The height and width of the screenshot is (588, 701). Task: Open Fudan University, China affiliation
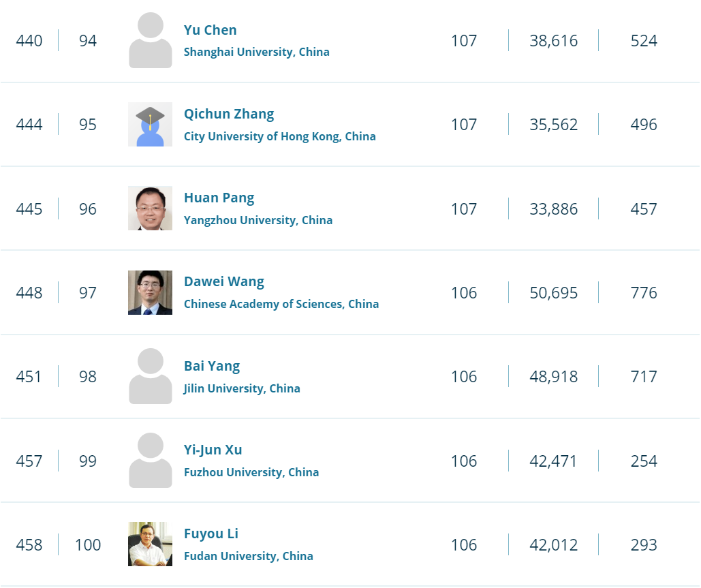(x=248, y=556)
